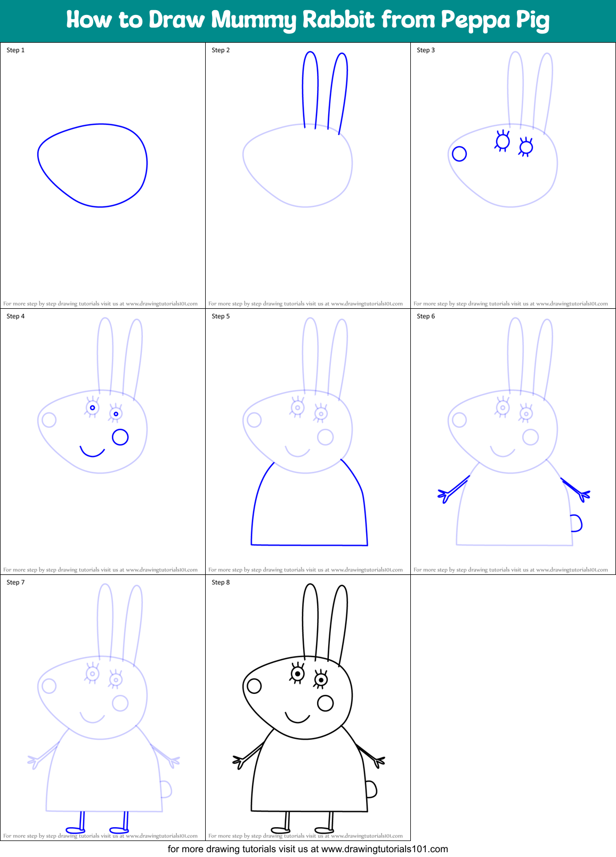Click the 'Step 5' label
Viewport: 616px width, 857px height.
point(221,316)
